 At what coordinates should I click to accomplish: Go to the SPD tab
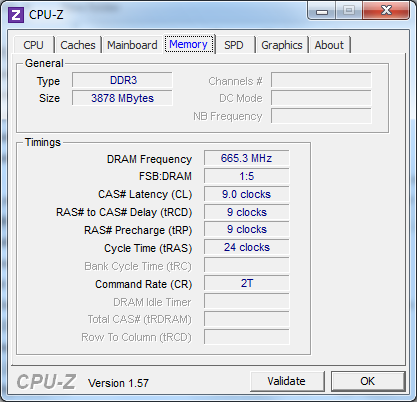point(234,45)
